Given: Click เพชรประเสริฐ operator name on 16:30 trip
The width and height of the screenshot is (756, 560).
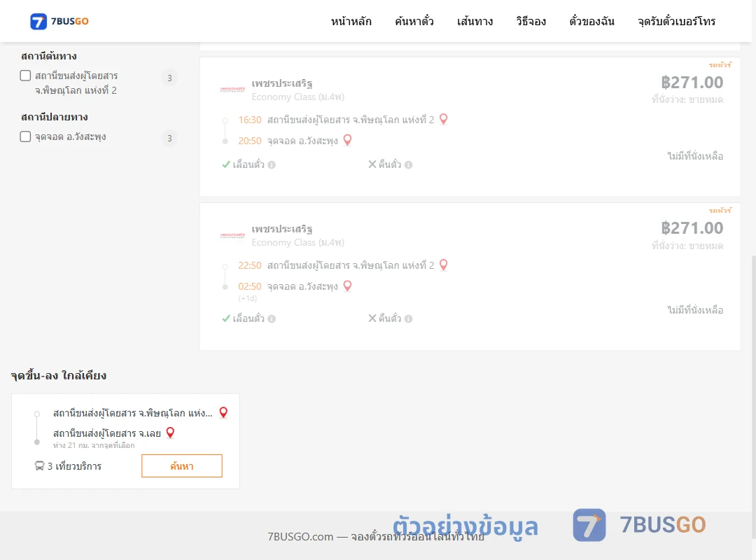Looking at the screenshot, I should point(282,83).
